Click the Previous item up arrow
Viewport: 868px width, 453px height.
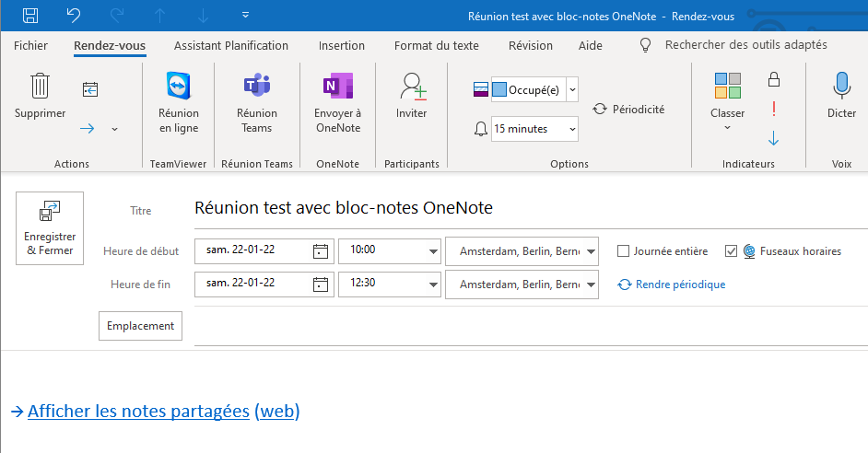(160, 16)
